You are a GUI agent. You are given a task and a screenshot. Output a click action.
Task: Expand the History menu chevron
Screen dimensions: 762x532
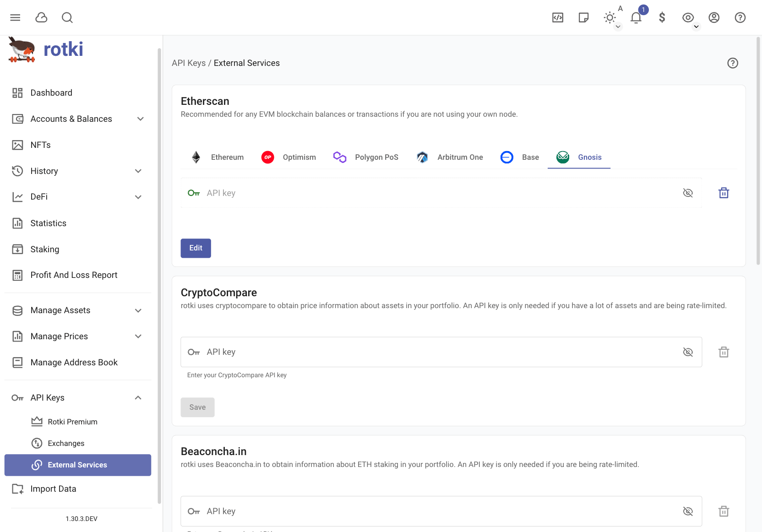coord(138,171)
